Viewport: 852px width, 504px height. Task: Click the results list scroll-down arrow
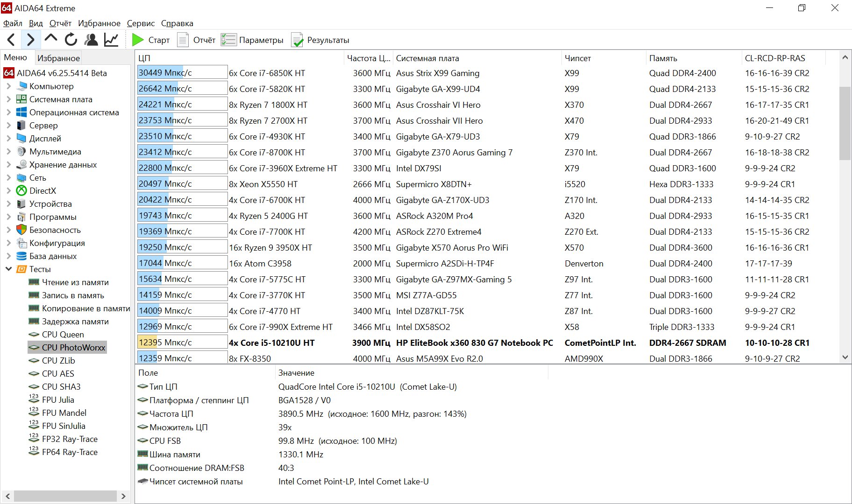(x=845, y=357)
